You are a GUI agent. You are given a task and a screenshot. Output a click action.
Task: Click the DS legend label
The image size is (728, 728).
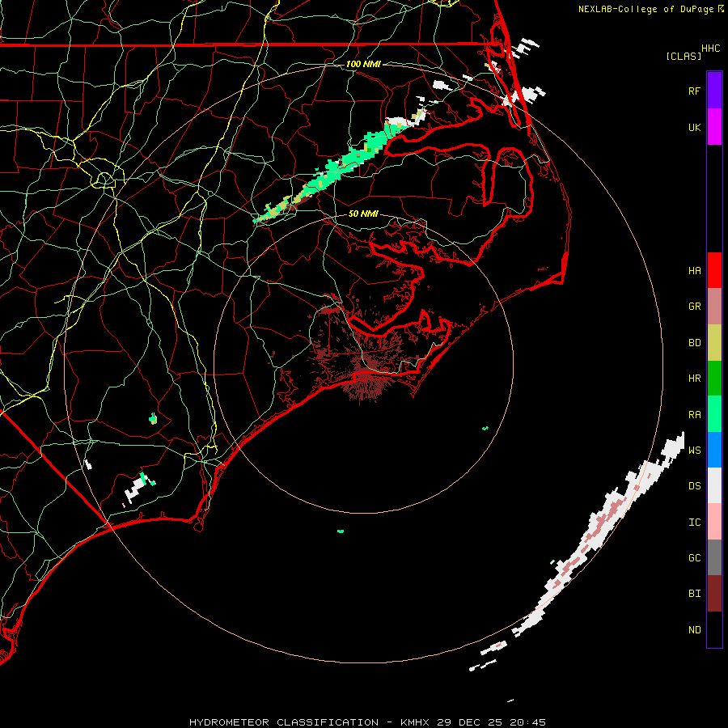(x=694, y=486)
